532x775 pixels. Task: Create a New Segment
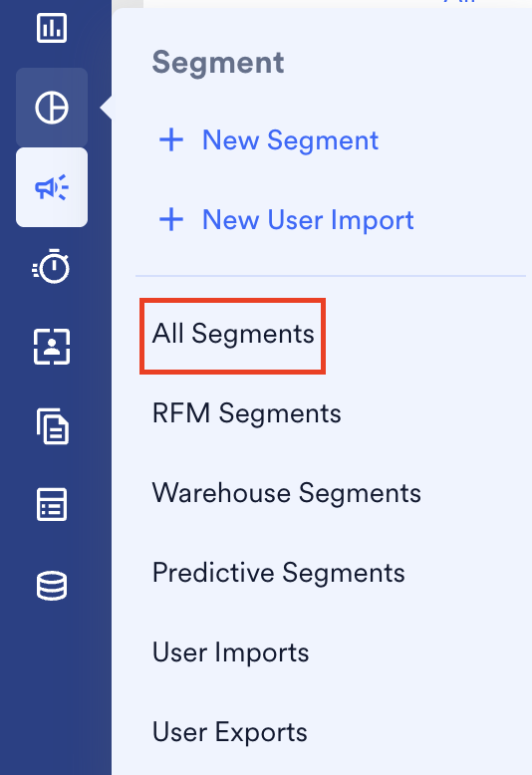(x=290, y=140)
